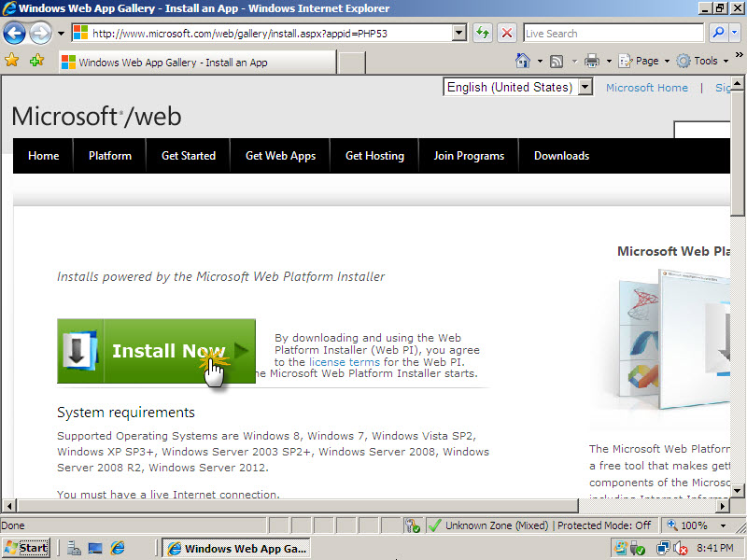Click the Add to Favorites icon
Image resolution: width=747 pixels, height=560 pixels.
click(x=36, y=61)
